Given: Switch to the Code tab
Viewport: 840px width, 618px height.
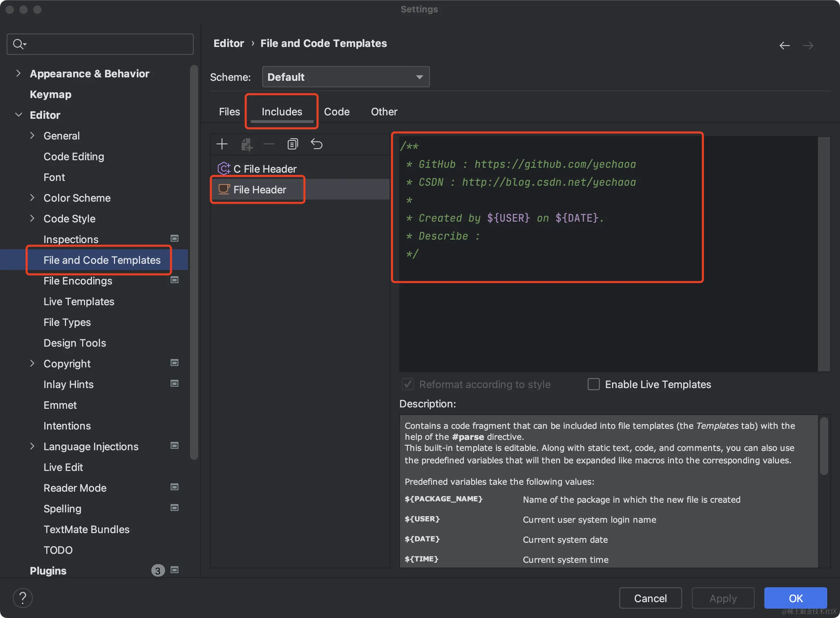Looking at the screenshot, I should (336, 112).
